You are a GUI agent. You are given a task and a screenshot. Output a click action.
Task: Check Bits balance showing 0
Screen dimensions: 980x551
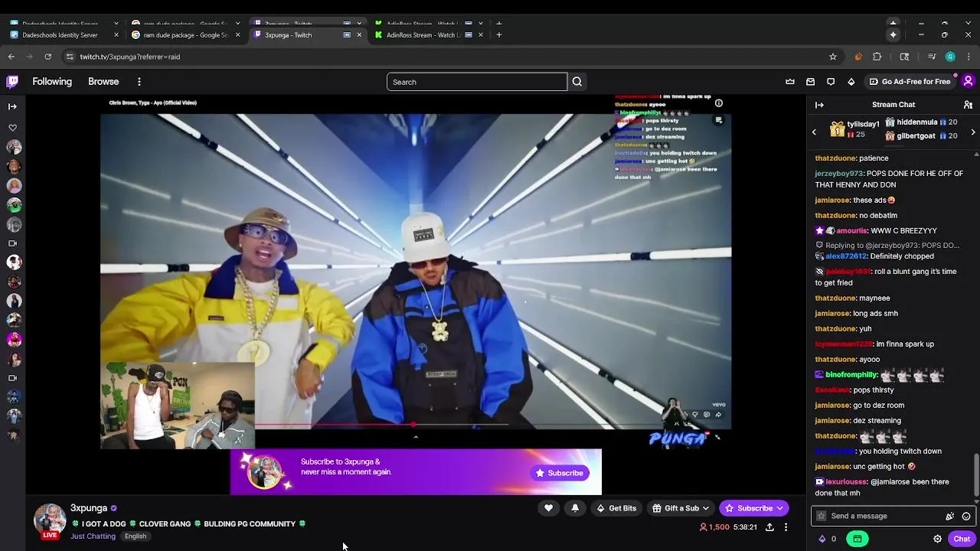point(828,539)
